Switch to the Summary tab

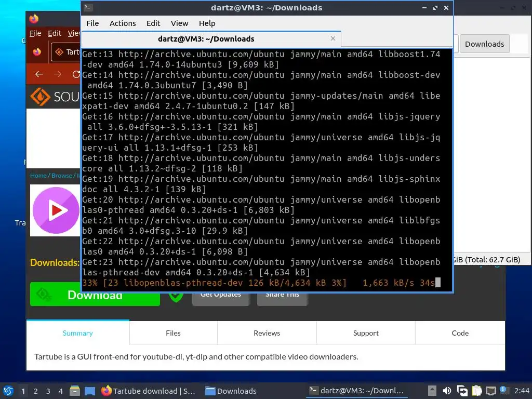(x=78, y=333)
